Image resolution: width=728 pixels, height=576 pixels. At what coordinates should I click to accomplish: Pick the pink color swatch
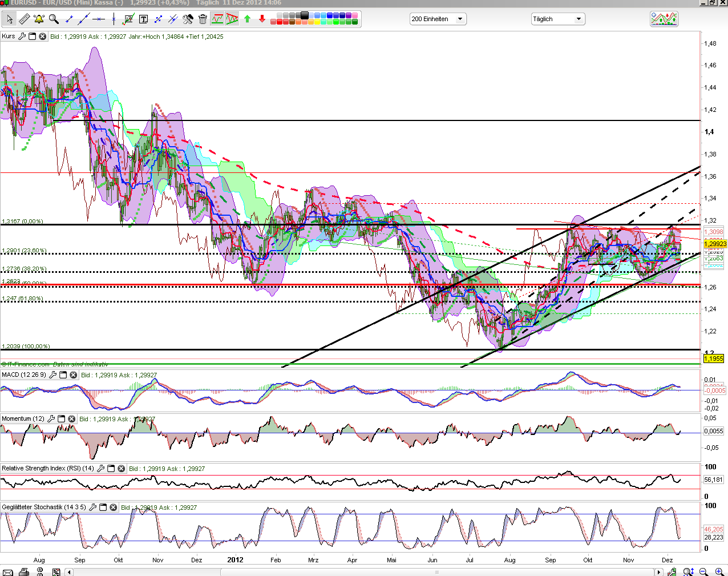click(x=354, y=15)
